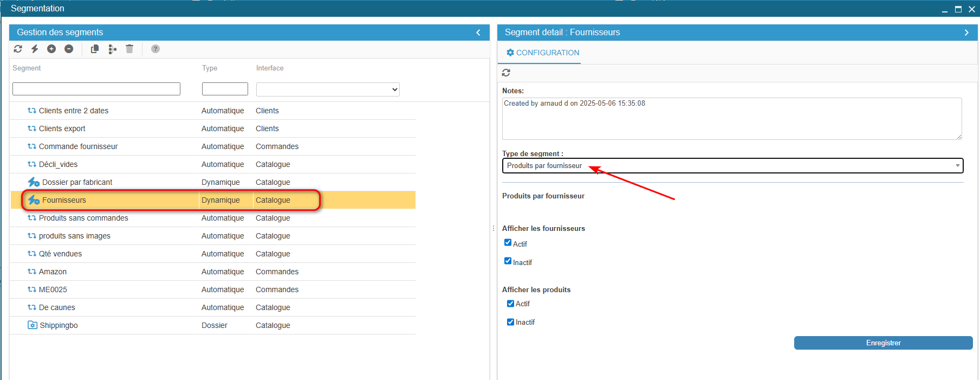Collapse the Gestion des segments panel
This screenshot has width=980, height=380.
[x=478, y=33]
